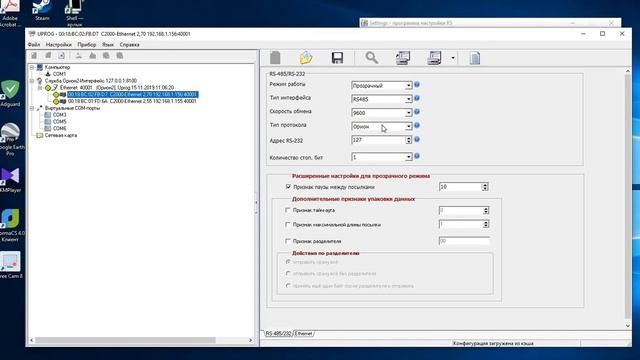Select Сетевая карта tree node
The height and width of the screenshot is (360, 640).
point(60,135)
